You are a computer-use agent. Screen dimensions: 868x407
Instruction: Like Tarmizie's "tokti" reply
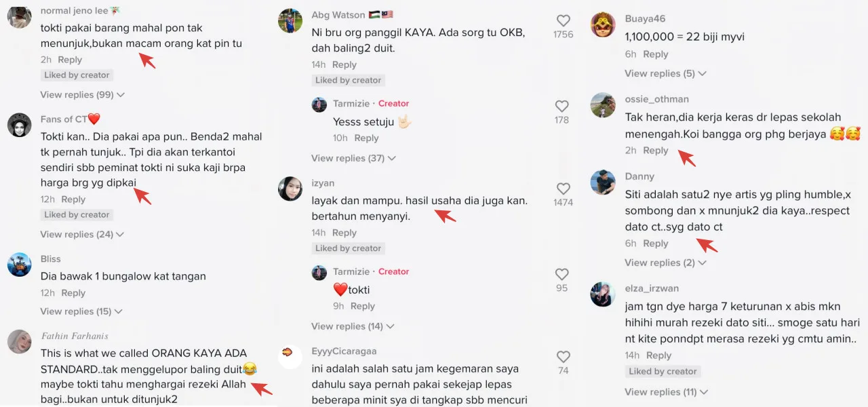[561, 275]
